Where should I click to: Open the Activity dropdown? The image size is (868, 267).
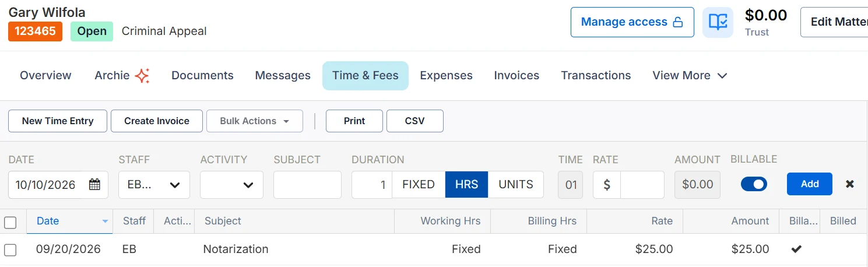click(x=231, y=185)
